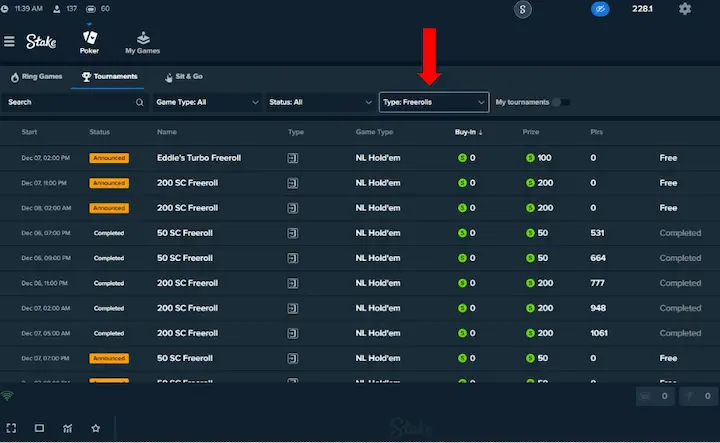Click the tournament search input field

(68, 102)
